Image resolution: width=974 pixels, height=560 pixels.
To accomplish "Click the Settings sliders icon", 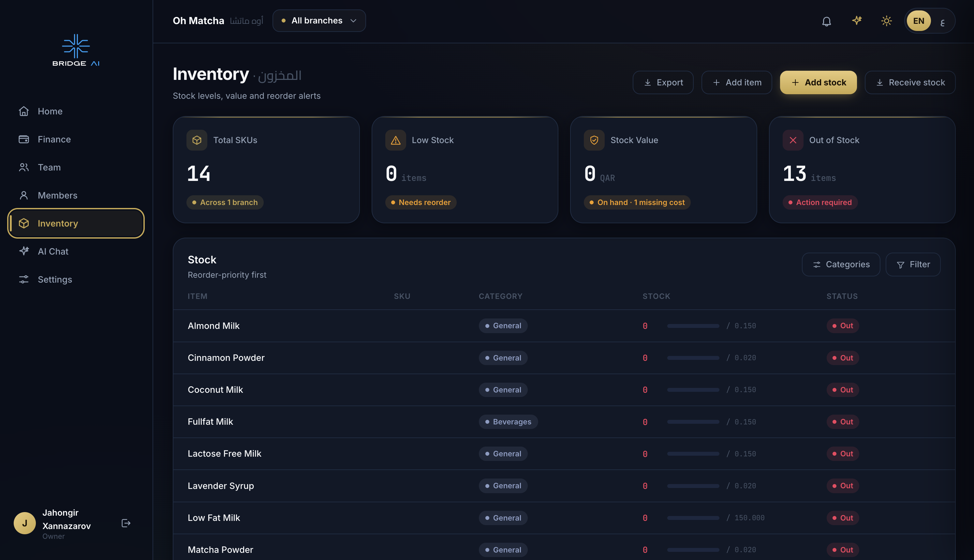I will point(24,280).
